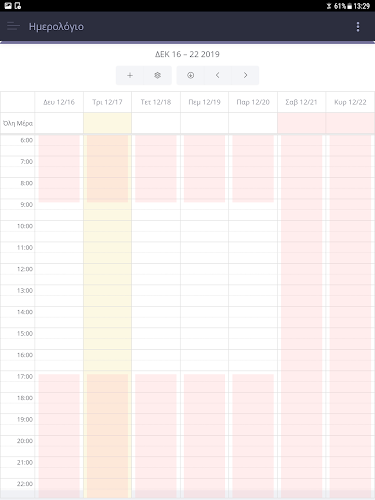Select the 10:00 slot on Δευ 12/16
The image size is (375, 500).
click(x=59, y=226)
